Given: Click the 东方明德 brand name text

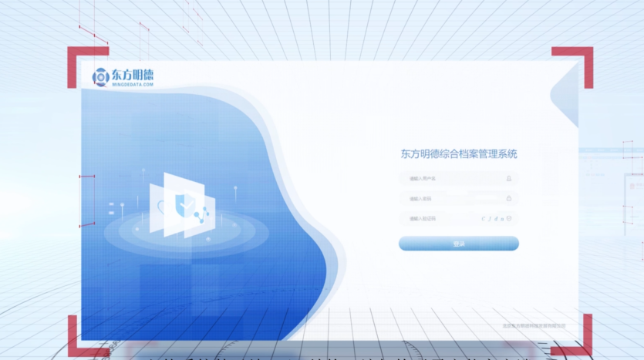Looking at the screenshot, I should coord(133,75).
